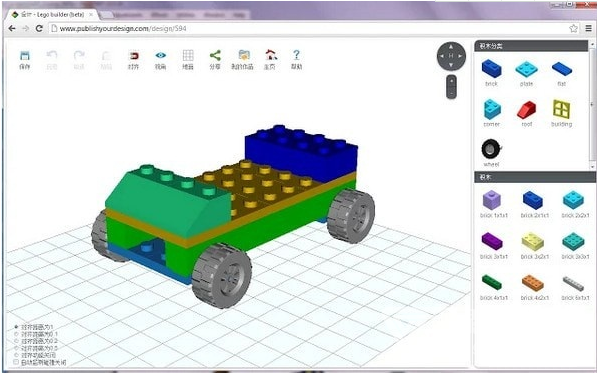Zoom in using the plus on zoom control
This screenshot has height=373, width=597.
452,81
